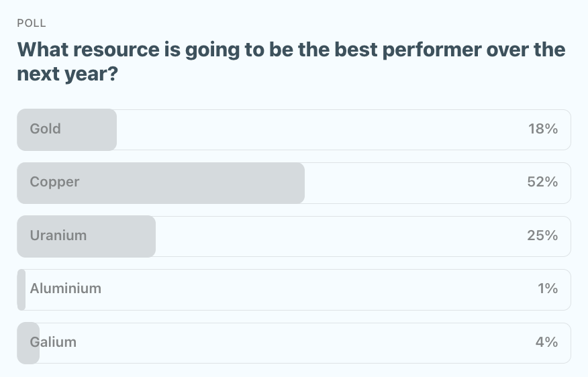Click the word Copper in its row
Screen dimensions: 588x377
coord(54,182)
